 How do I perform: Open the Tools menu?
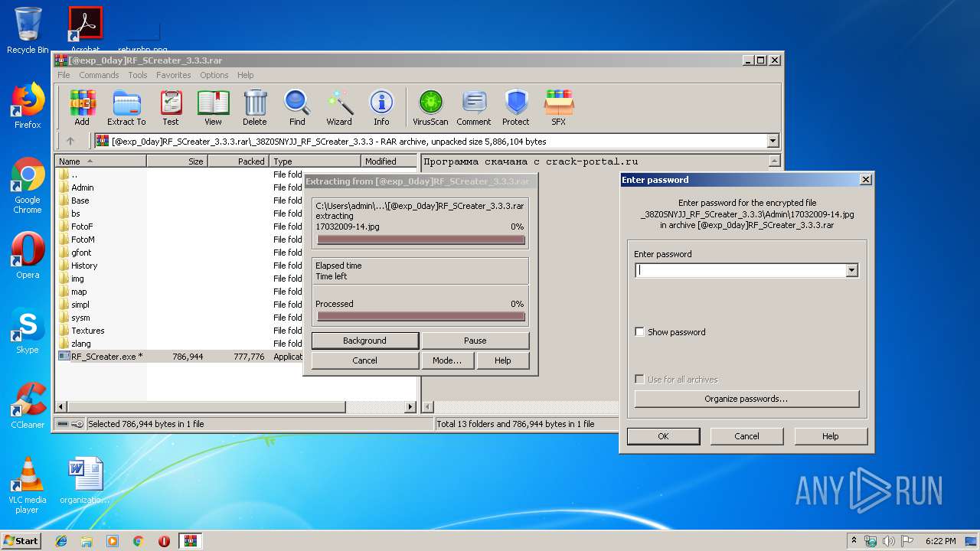pos(138,75)
